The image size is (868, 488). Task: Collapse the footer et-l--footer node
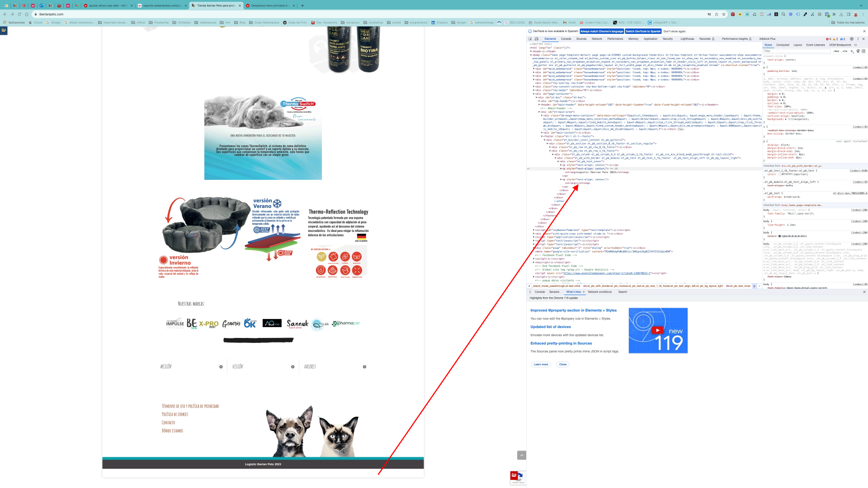pos(542,136)
